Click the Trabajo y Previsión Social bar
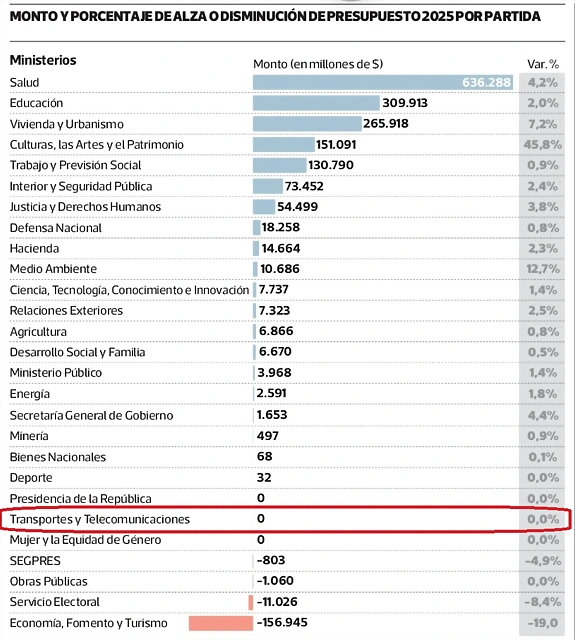Viewport: 575px width, 640px height. point(280,165)
